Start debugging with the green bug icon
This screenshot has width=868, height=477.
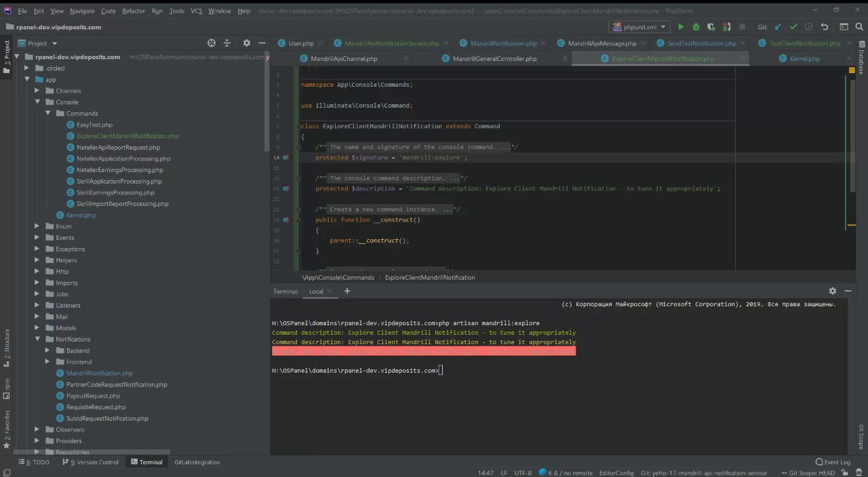click(x=696, y=27)
